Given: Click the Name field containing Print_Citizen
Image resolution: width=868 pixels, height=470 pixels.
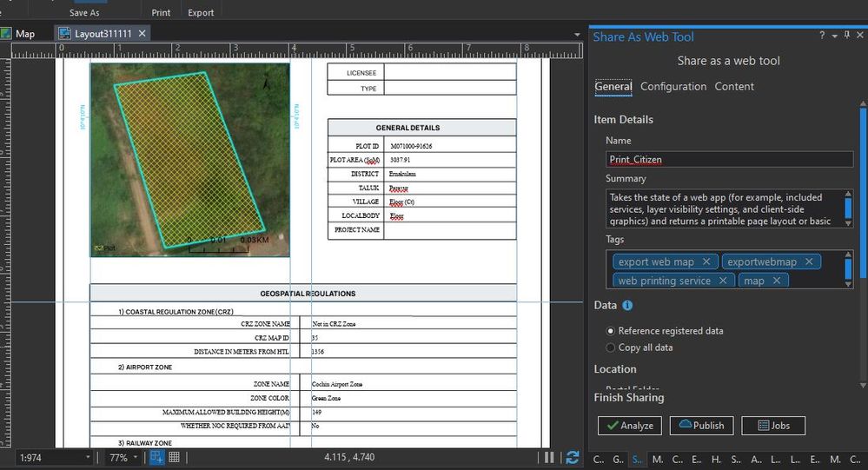Looking at the screenshot, I should 729,160.
